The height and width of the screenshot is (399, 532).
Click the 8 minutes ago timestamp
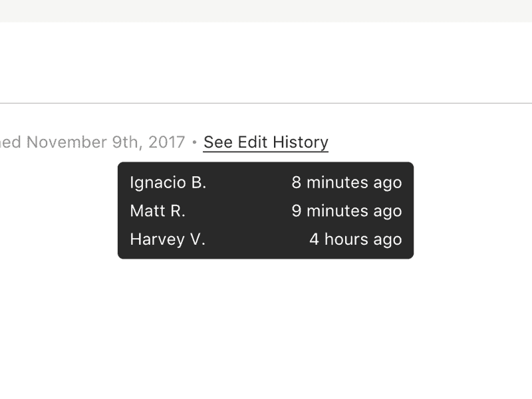tap(346, 182)
